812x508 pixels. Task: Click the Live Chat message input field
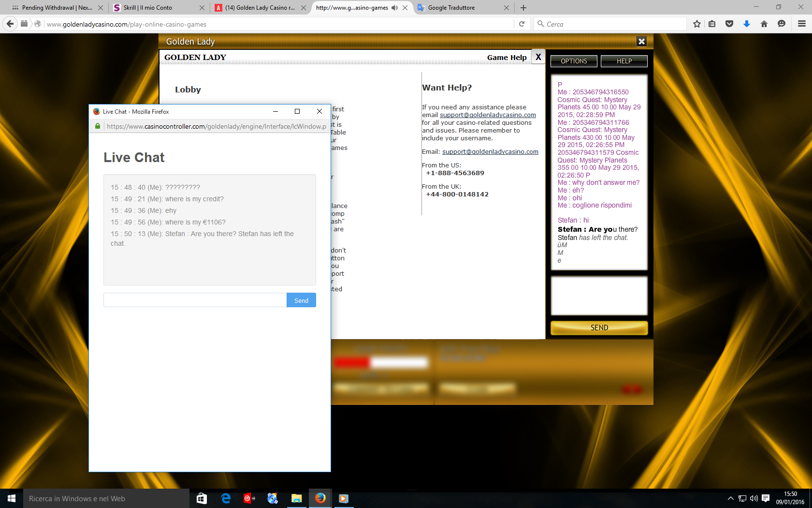point(195,300)
